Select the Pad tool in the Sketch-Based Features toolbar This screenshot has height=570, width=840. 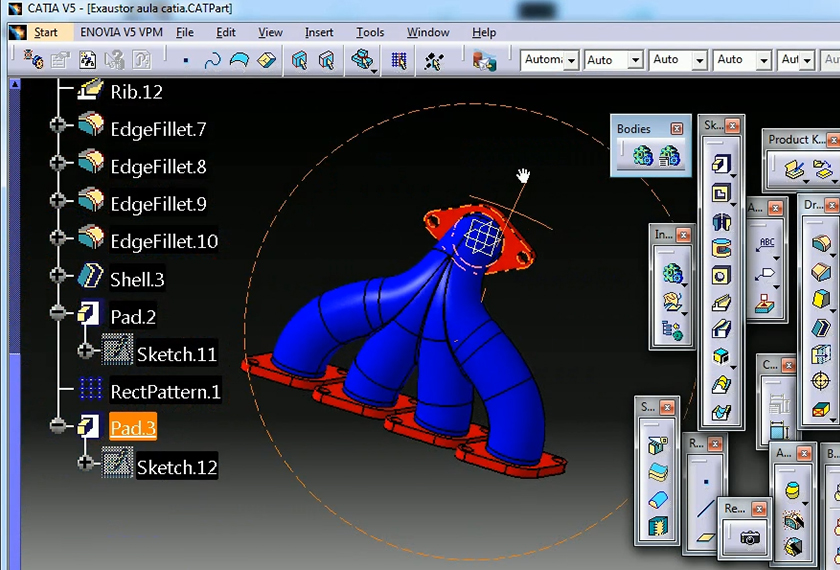(x=720, y=164)
